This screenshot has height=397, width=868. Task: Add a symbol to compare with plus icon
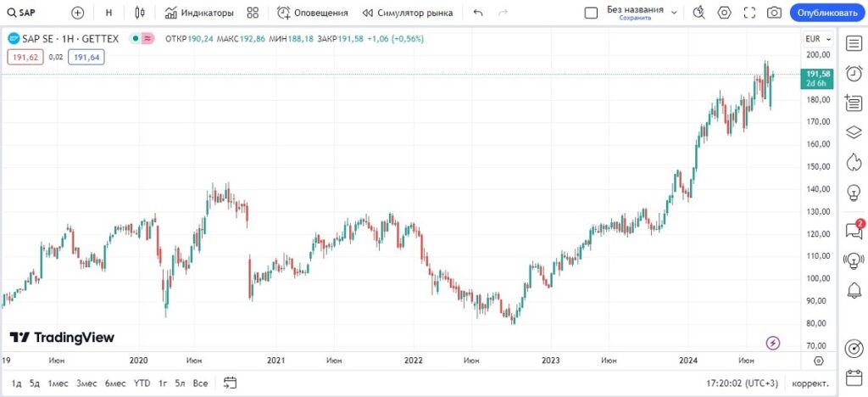(78, 12)
